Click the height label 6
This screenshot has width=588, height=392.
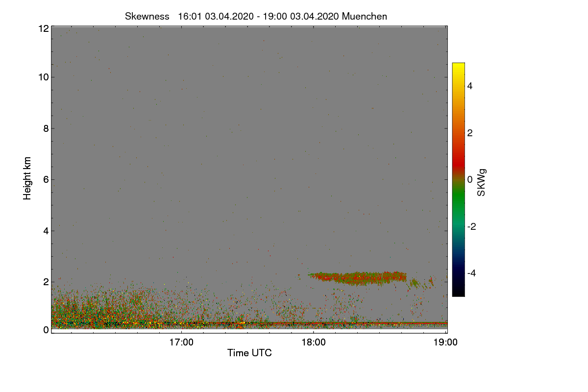pyautogui.click(x=46, y=179)
